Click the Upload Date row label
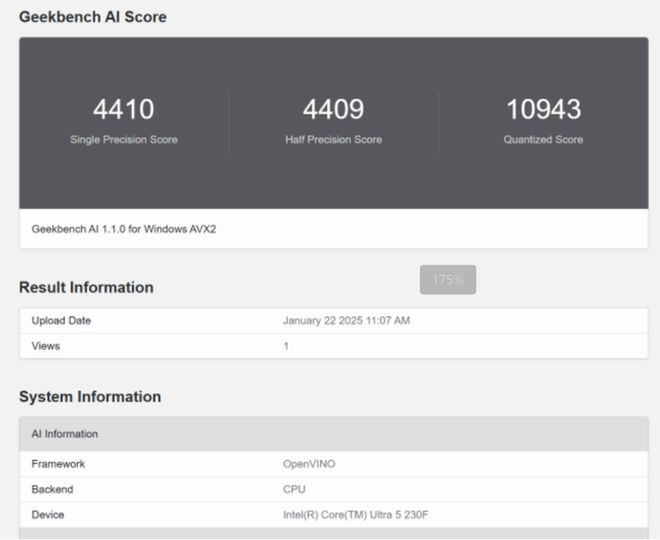This screenshot has height=540, width=660. click(61, 321)
